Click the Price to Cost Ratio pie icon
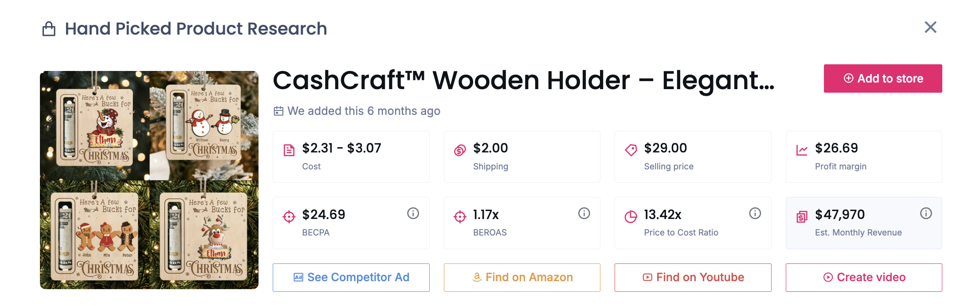This screenshot has width=980, height=306. tap(631, 216)
